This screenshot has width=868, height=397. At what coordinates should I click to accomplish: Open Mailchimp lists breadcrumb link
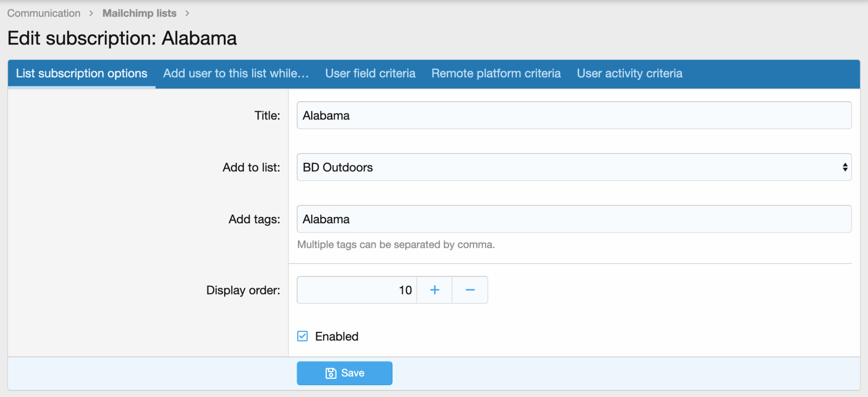coord(139,14)
